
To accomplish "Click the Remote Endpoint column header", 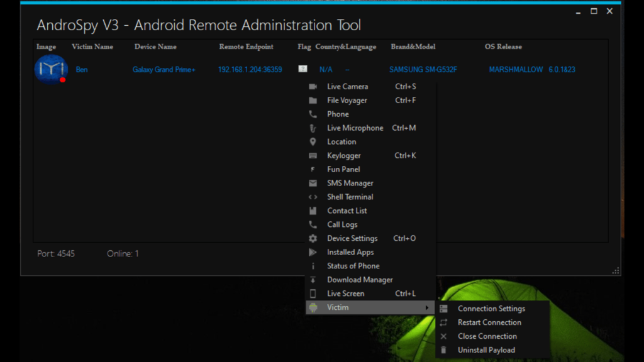I will 246,47.
